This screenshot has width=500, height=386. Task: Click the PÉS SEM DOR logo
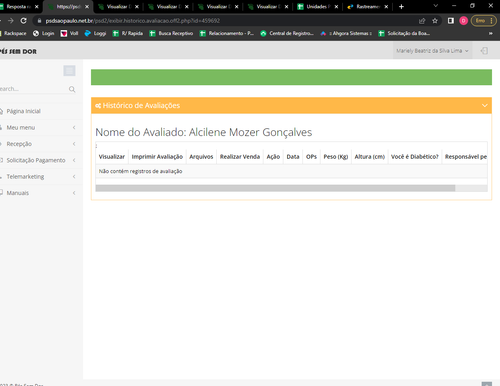click(x=18, y=51)
